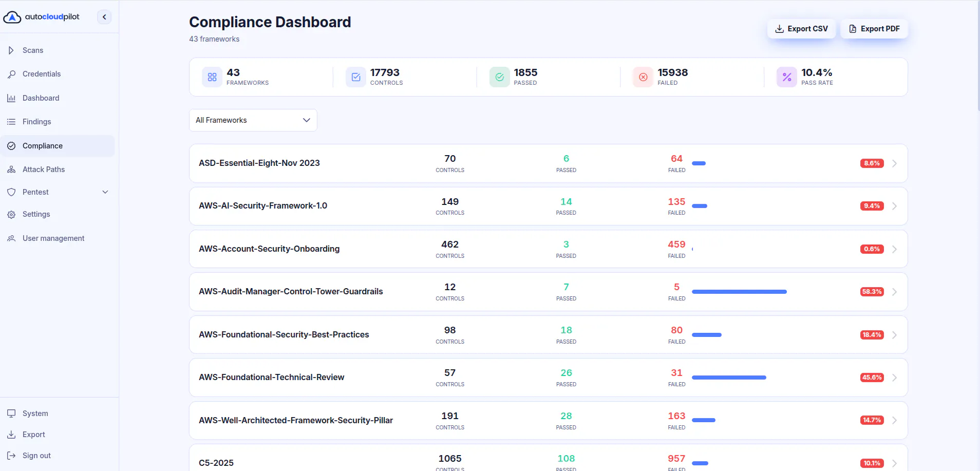Open the All Frameworks dropdown

point(253,120)
